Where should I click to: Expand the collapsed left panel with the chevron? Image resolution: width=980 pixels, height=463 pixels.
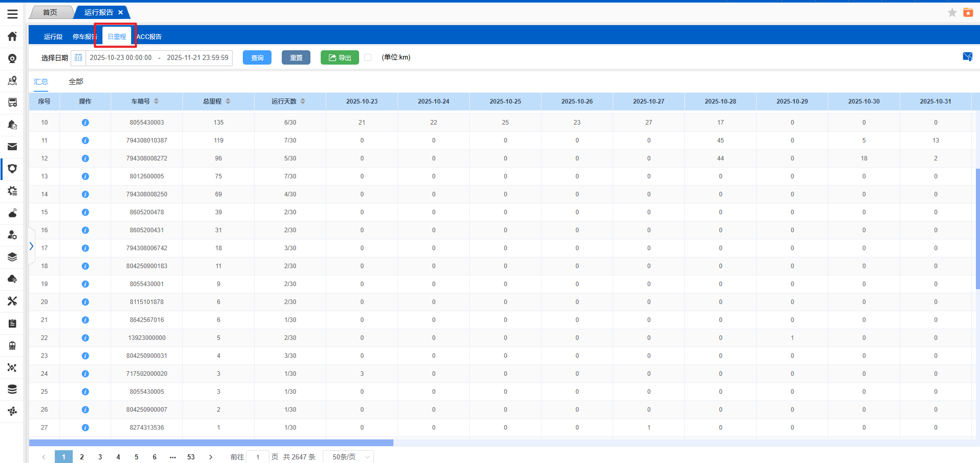click(x=31, y=246)
